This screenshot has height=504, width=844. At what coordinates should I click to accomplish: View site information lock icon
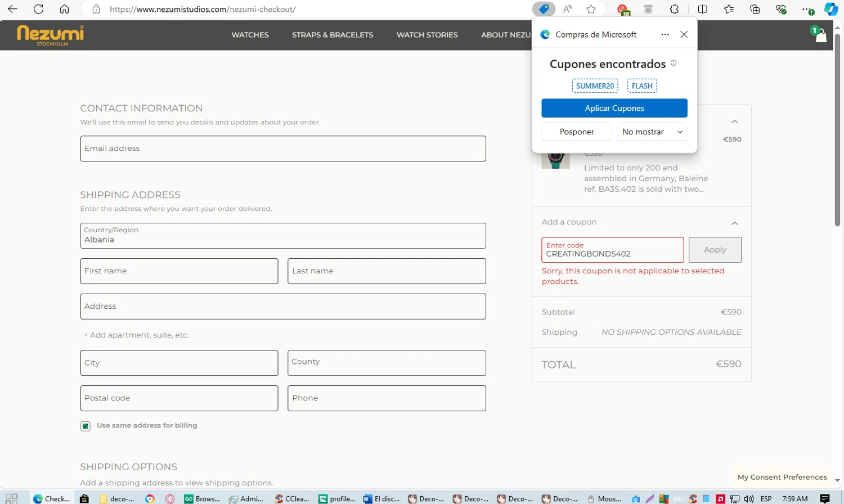(x=96, y=9)
